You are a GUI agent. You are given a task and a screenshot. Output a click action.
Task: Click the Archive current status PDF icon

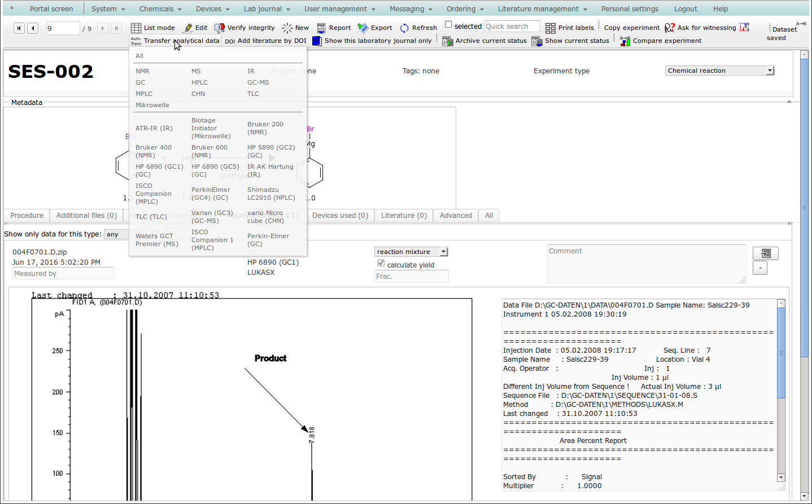point(447,41)
